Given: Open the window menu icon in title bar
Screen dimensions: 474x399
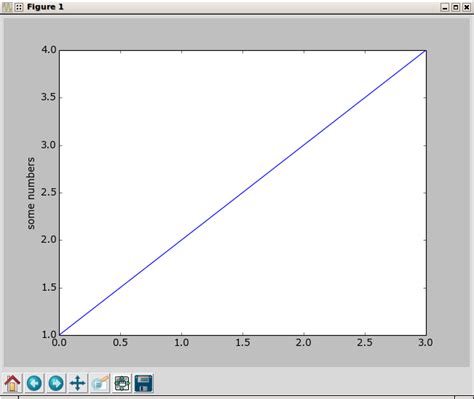Looking at the screenshot, I should point(19,7).
